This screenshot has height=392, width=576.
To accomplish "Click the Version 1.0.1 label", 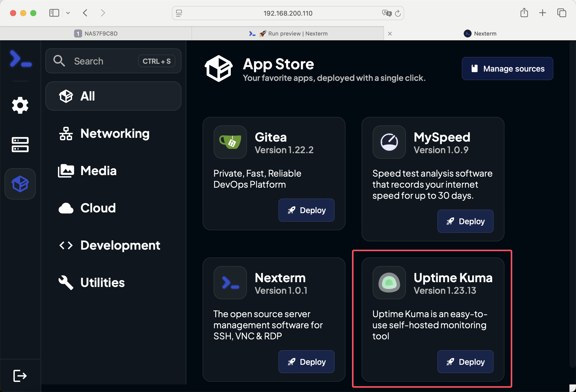I will pos(281,290).
